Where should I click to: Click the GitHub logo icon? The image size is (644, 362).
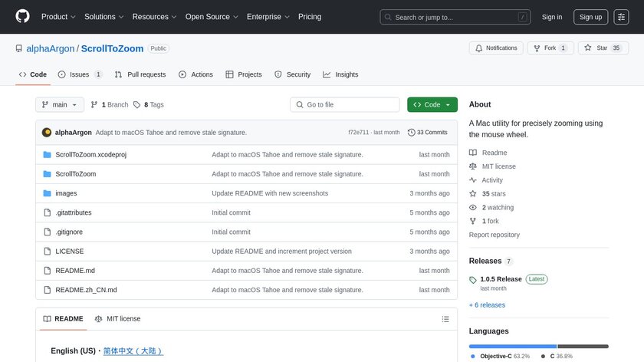(x=23, y=17)
